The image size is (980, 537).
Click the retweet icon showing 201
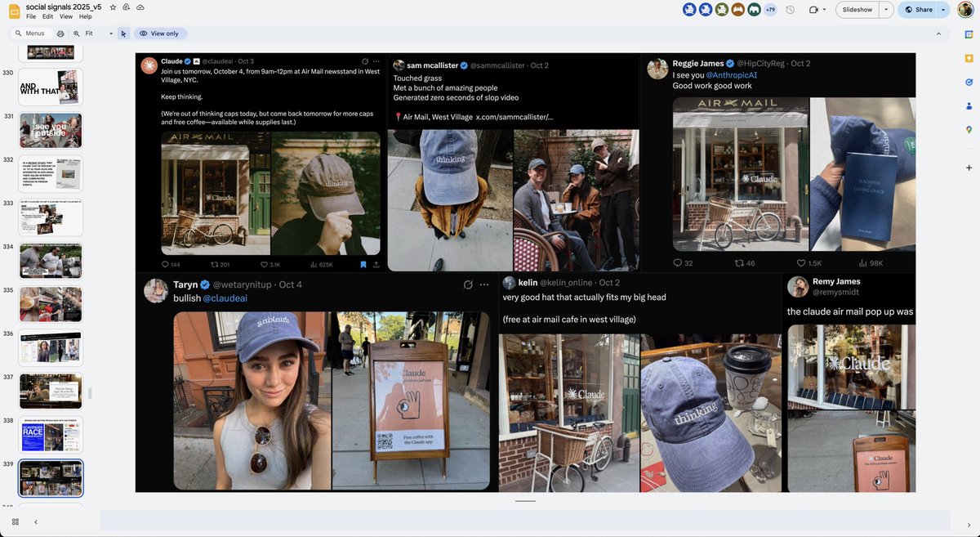pyautogui.click(x=215, y=265)
